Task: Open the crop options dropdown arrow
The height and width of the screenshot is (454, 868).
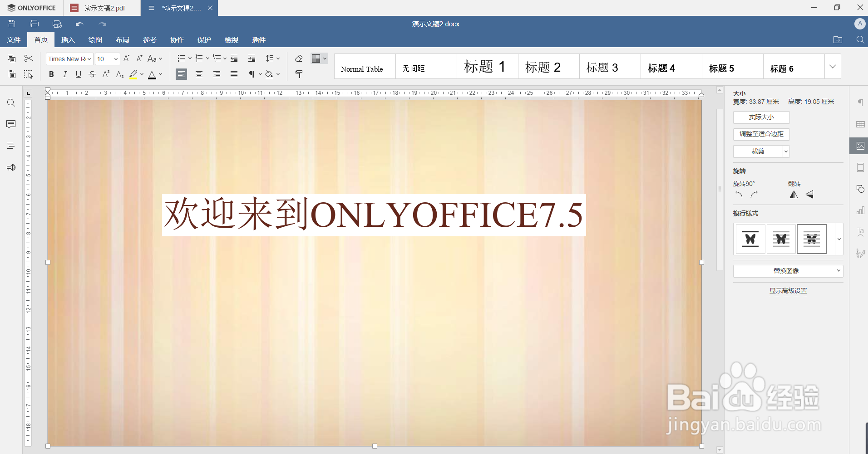Action: point(786,151)
